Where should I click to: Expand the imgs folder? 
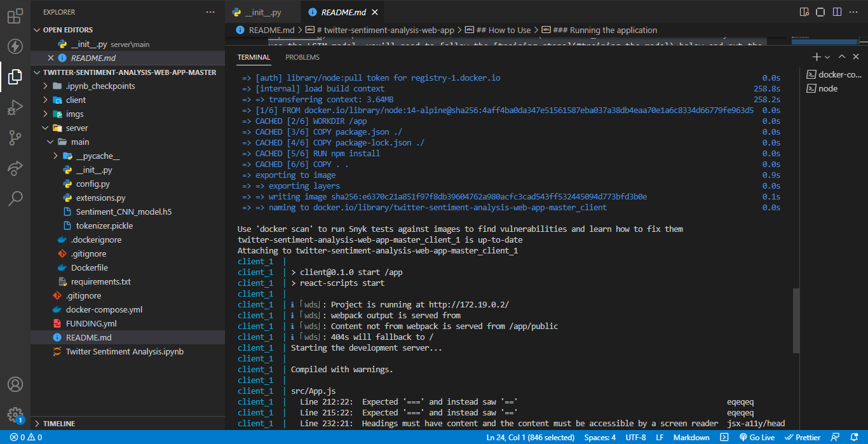pos(127,114)
